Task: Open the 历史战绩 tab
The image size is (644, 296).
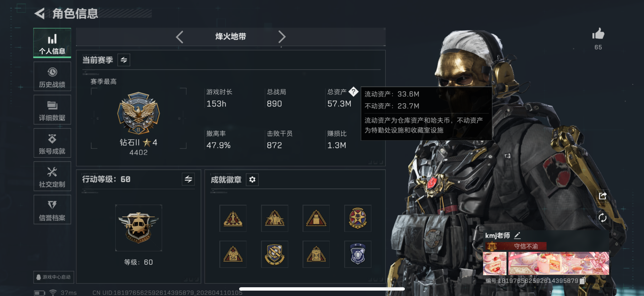Action: coord(52,77)
